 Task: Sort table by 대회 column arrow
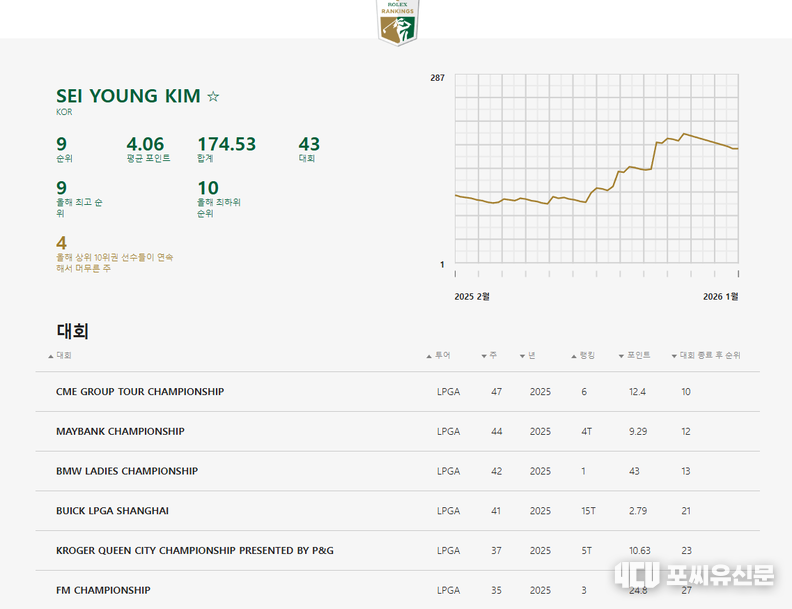pyautogui.click(x=51, y=356)
